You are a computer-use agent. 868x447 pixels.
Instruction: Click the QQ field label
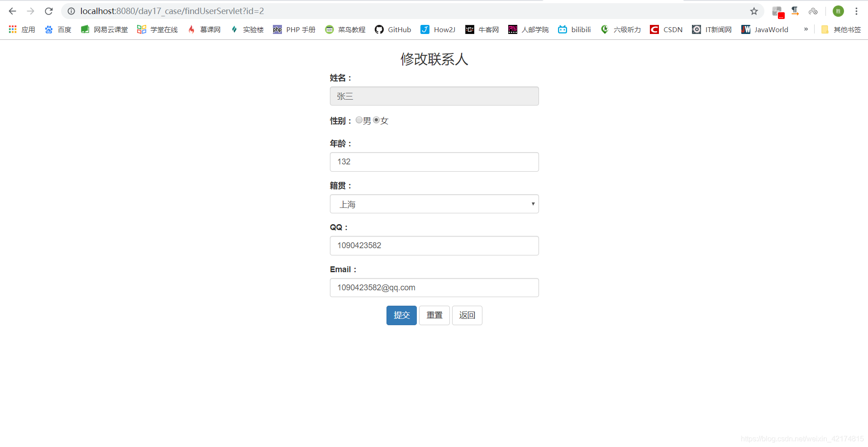pos(339,227)
